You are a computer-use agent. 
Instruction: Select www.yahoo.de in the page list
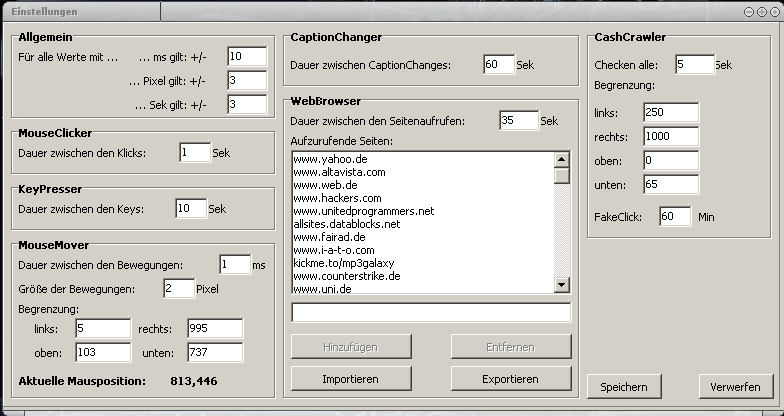330,159
